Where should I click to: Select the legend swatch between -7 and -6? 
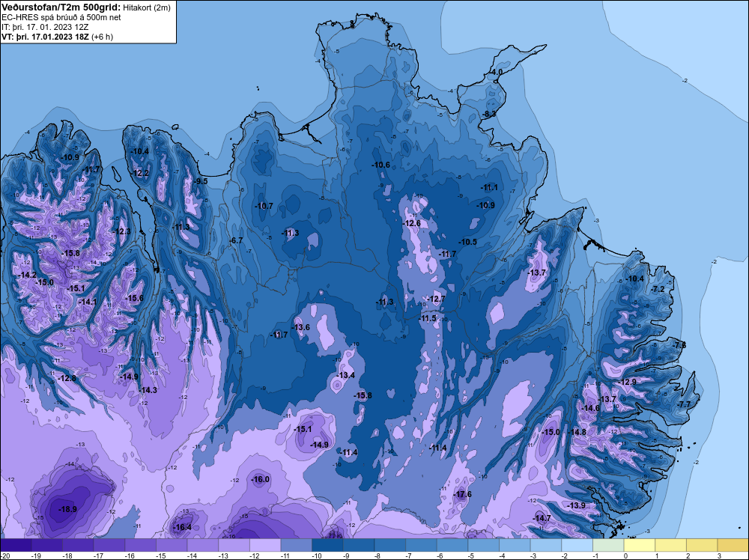click(421, 545)
